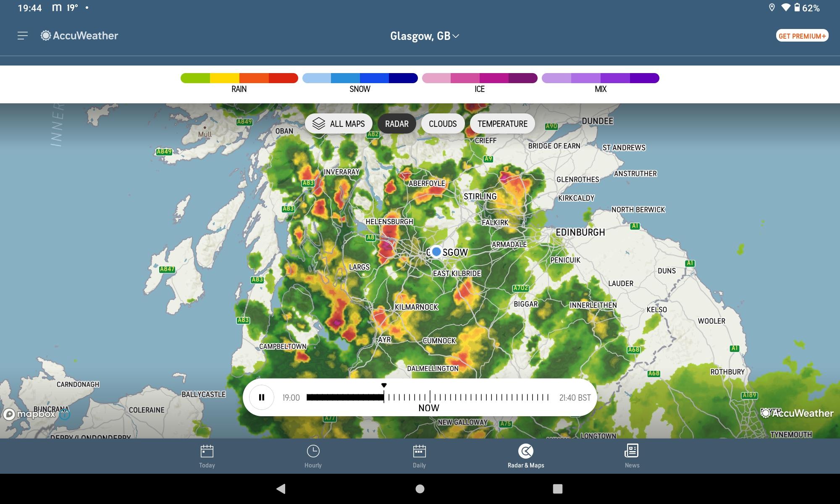Open the Daily tab
The height and width of the screenshot is (504, 840).
[x=419, y=457]
